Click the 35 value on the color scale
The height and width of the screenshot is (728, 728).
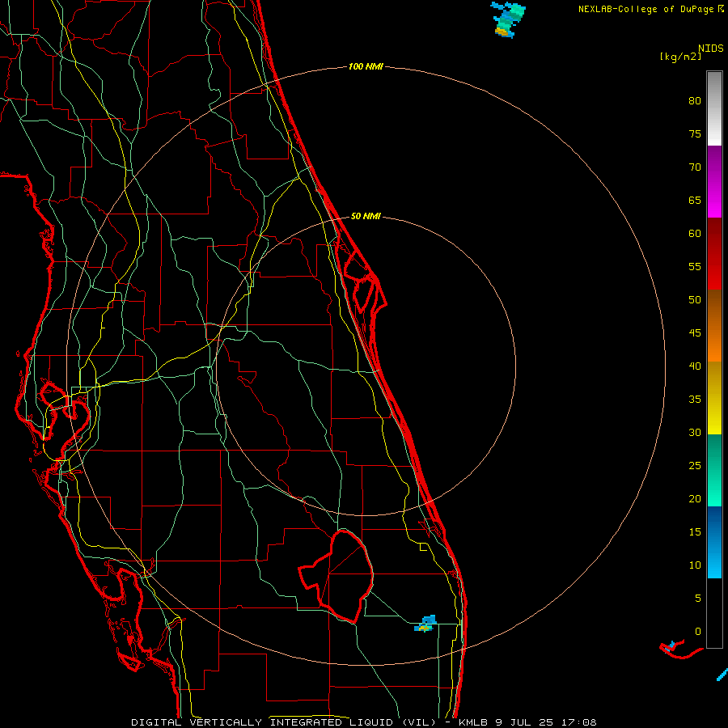[695, 400]
